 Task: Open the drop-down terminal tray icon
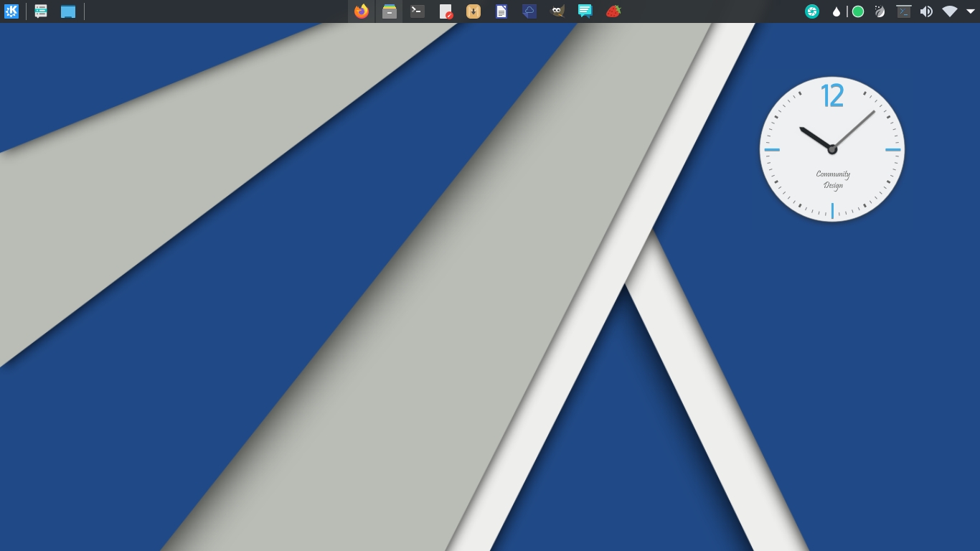(904, 11)
